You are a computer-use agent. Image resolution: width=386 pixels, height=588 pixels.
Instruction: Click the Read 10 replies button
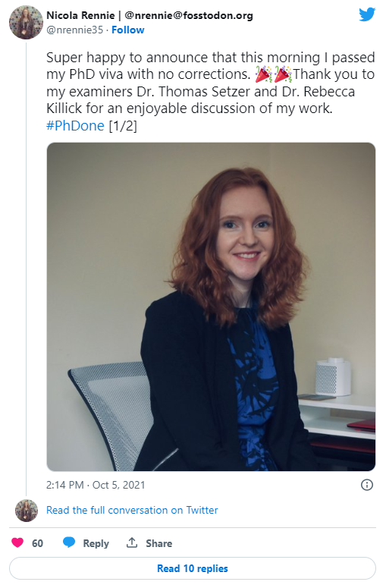(193, 568)
